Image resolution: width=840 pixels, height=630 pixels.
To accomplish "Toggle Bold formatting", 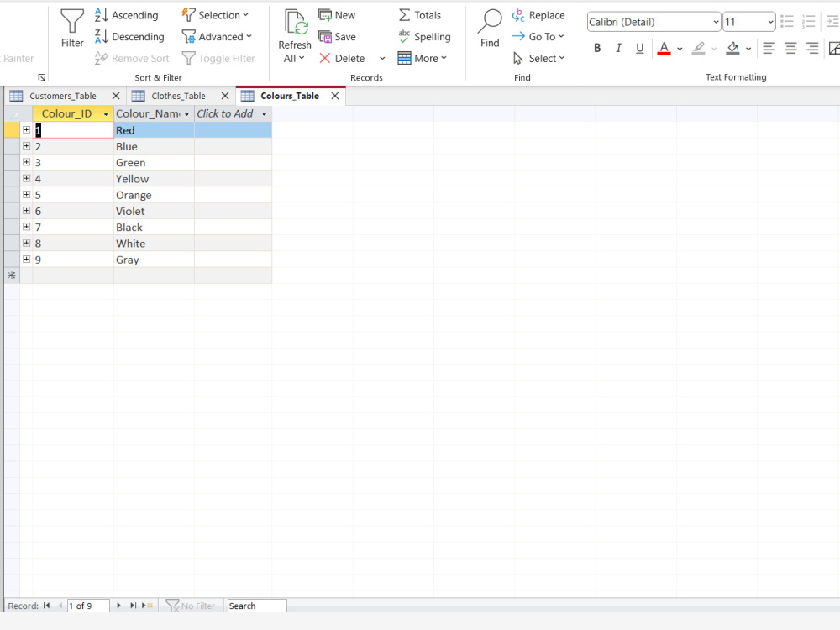I will click(x=597, y=48).
